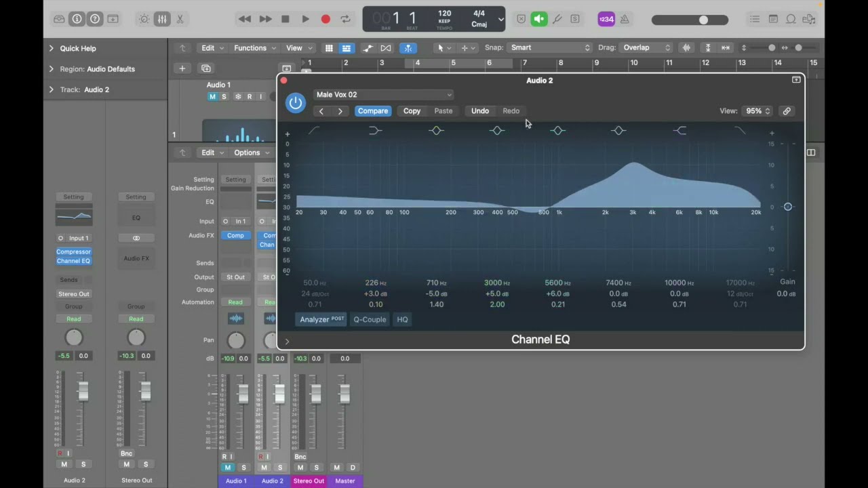Add a new track with plus button
Screen dimensions: 868x488
tap(182, 68)
